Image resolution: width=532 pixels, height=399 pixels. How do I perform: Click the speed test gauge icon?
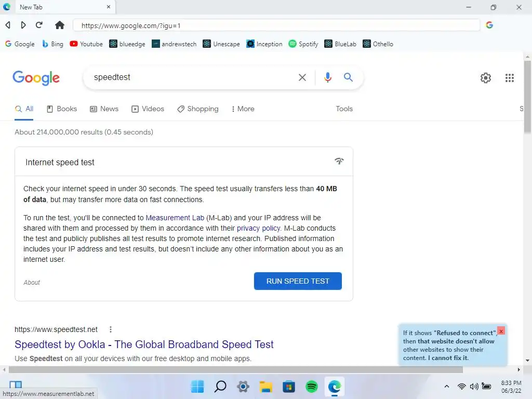pos(339,161)
